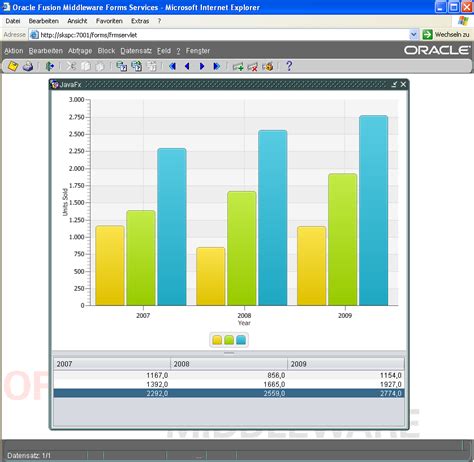
Task: Select highlighted cell 2559,0
Action: coord(229,393)
